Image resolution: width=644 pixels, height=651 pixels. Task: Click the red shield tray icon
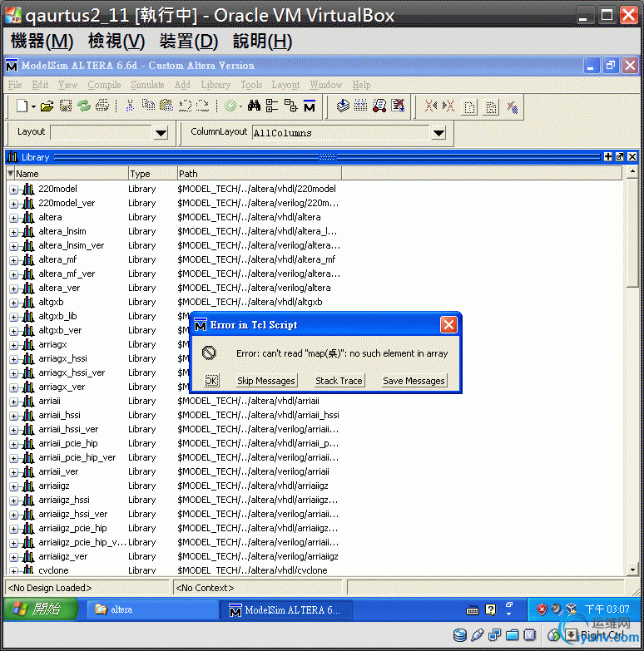[x=542, y=609]
